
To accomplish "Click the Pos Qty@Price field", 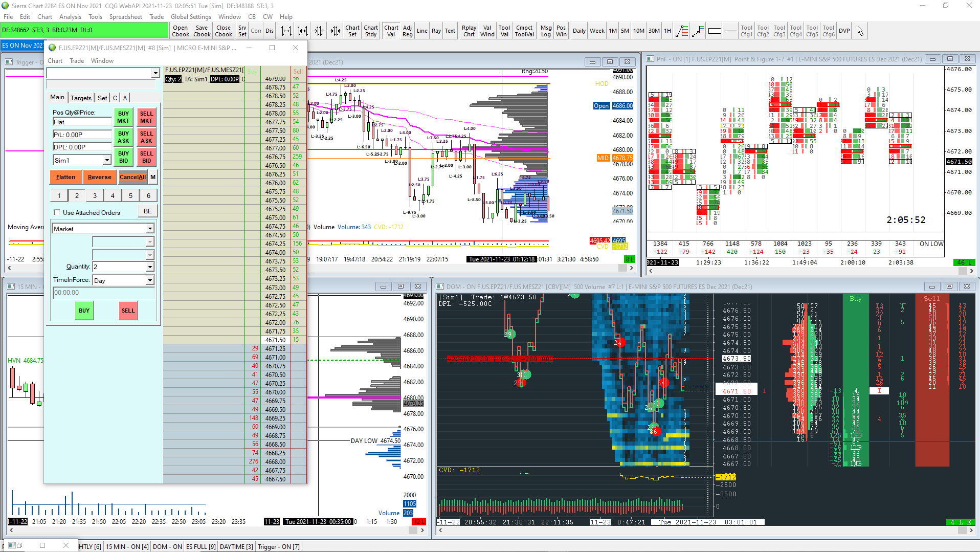I will click(82, 122).
